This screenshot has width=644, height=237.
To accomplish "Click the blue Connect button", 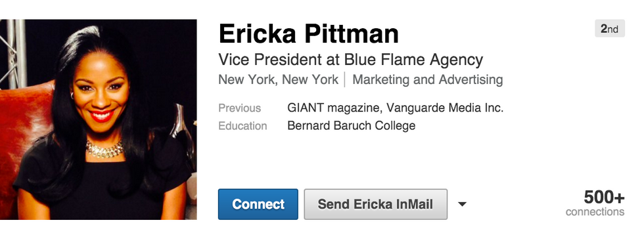I will click(x=258, y=204).
